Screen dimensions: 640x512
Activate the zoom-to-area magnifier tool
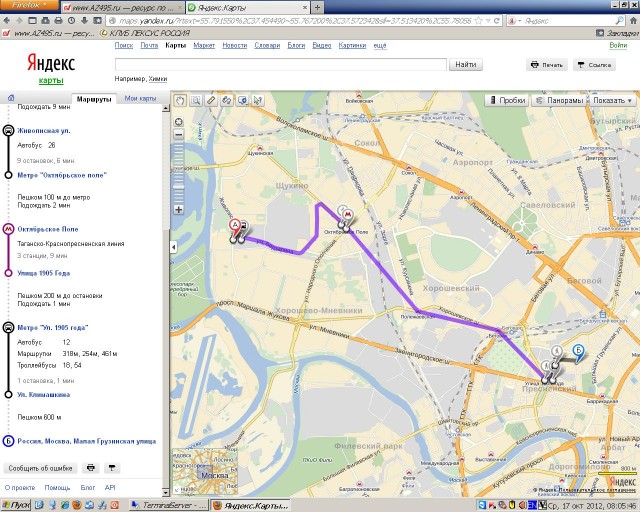[x=196, y=100]
